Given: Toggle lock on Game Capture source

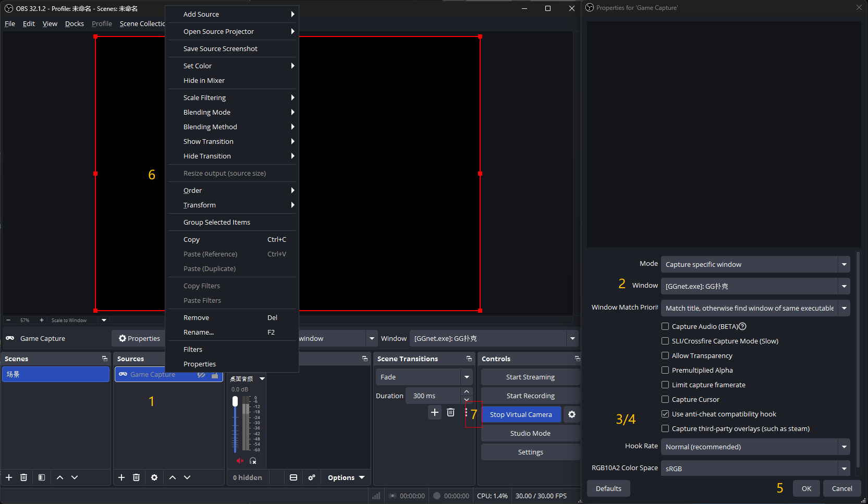Looking at the screenshot, I should [x=215, y=375].
